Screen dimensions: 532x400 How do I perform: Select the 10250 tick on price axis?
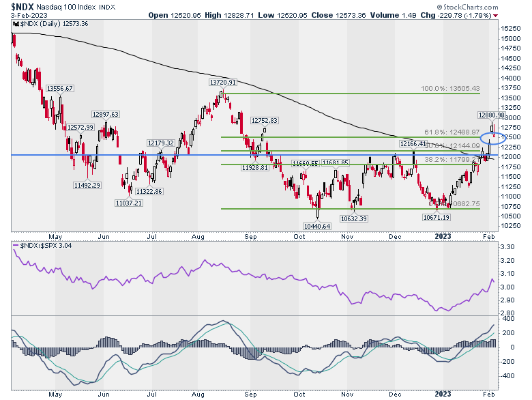[511, 226]
